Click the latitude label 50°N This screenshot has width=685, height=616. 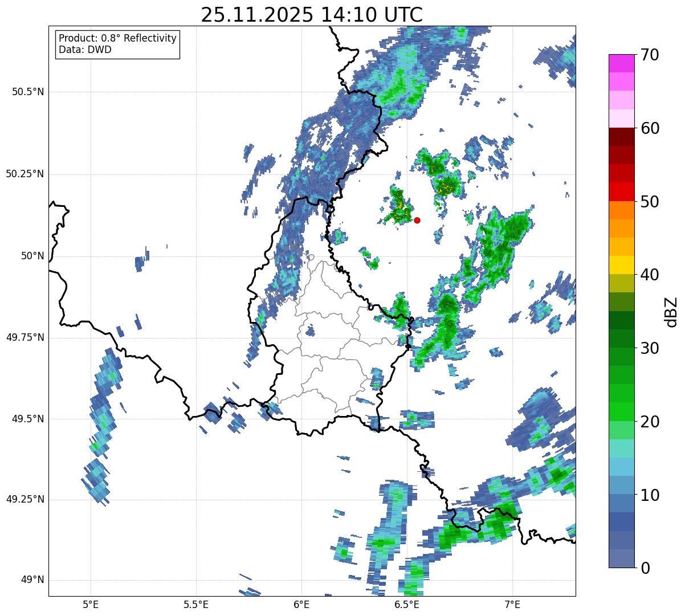pyautogui.click(x=32, y=256)
